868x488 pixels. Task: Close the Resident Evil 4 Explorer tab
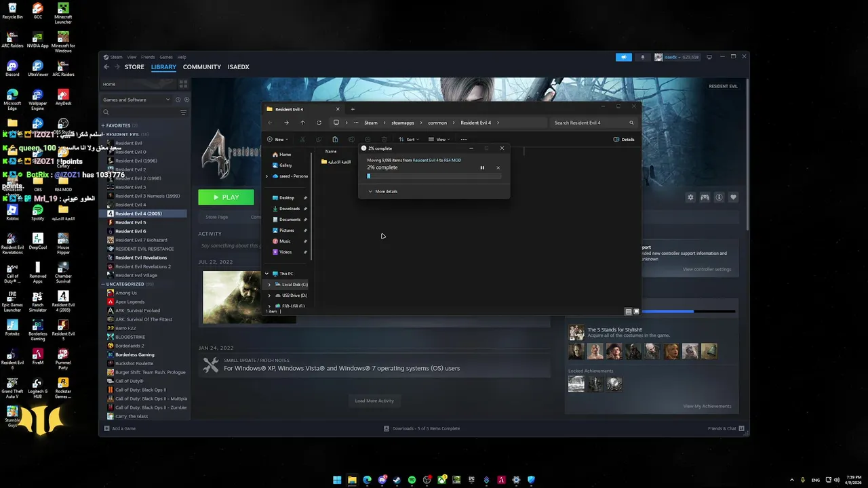click(x=338, y=109)
